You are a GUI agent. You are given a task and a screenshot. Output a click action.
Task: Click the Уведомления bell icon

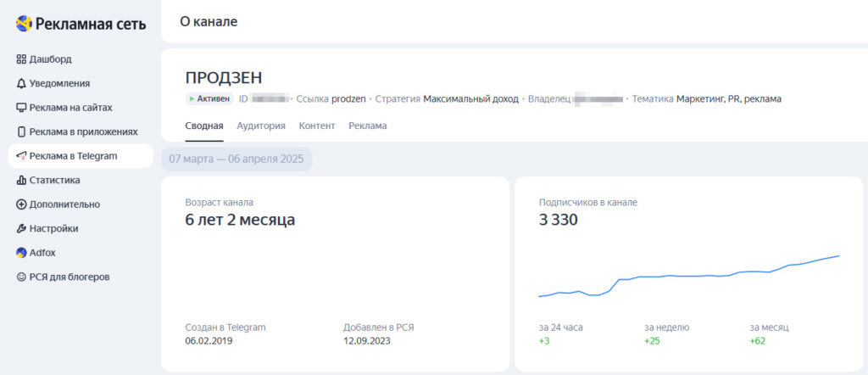(21, 84)
